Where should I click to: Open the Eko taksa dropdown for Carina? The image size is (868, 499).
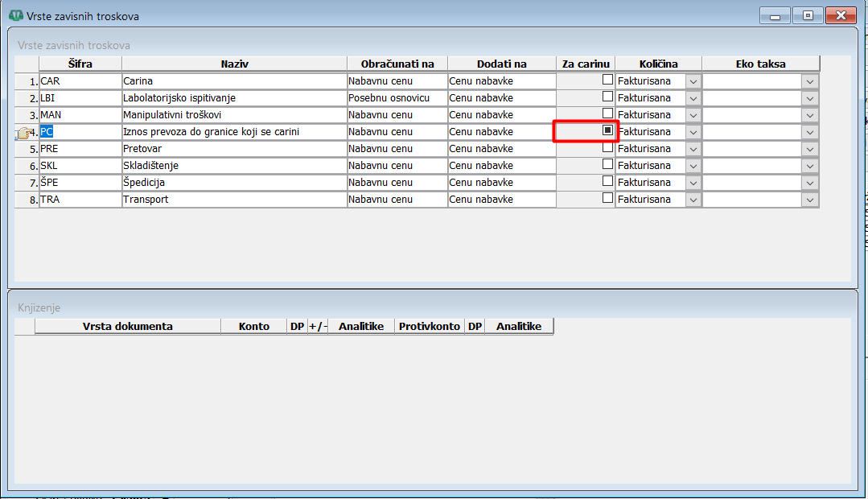(810, 81)
